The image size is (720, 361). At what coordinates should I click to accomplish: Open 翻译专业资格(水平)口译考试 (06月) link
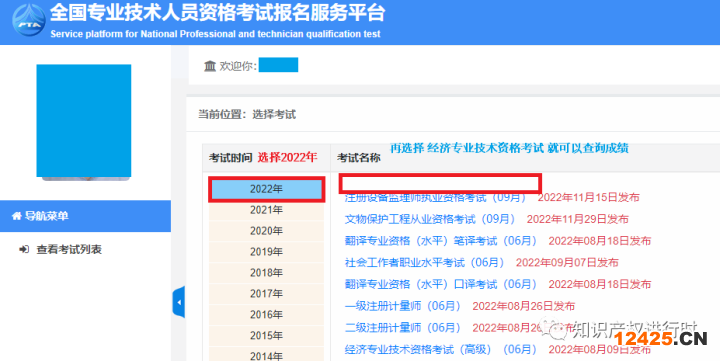click(440, 284)
